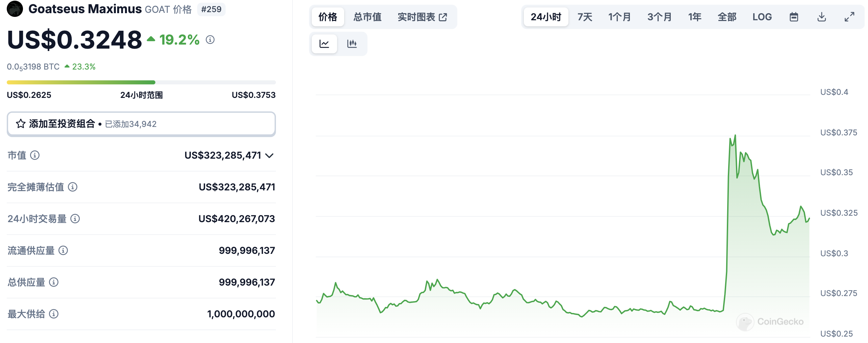Select the 1年 time range

point(695,17)
